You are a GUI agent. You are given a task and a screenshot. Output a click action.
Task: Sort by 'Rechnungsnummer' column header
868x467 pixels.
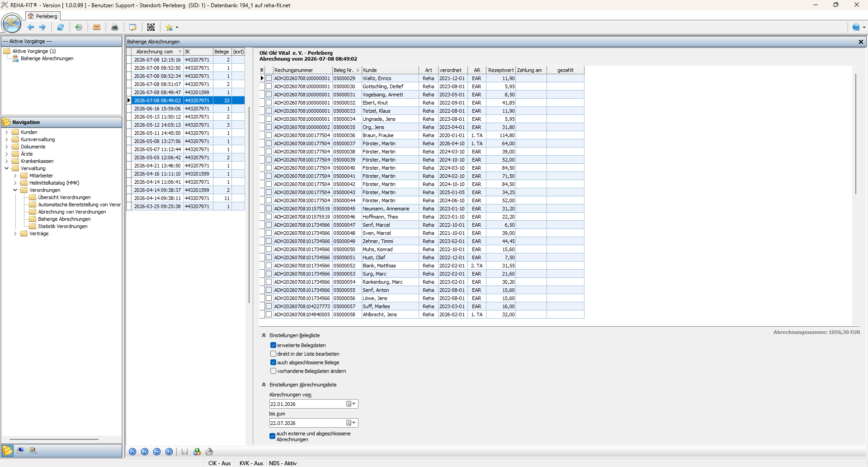point(303,70)
